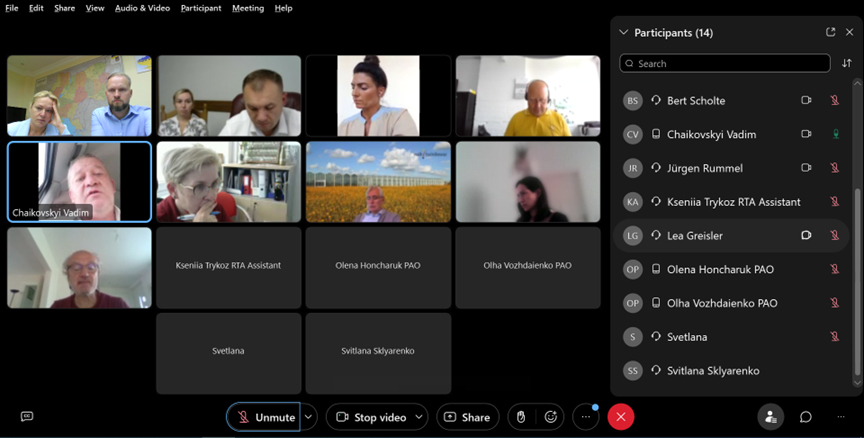Click Bert Scholte's muted microphone icon
The image size is (864, 438).
(x=835, y=100)
